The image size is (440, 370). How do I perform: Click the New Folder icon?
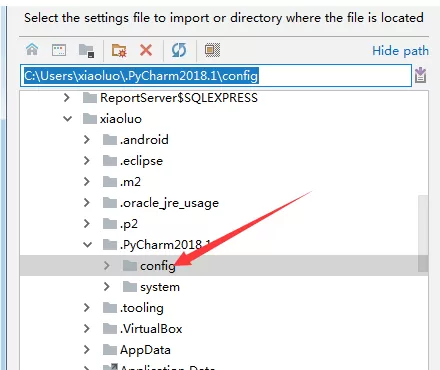pyautogui.click(x=119, y=51)
